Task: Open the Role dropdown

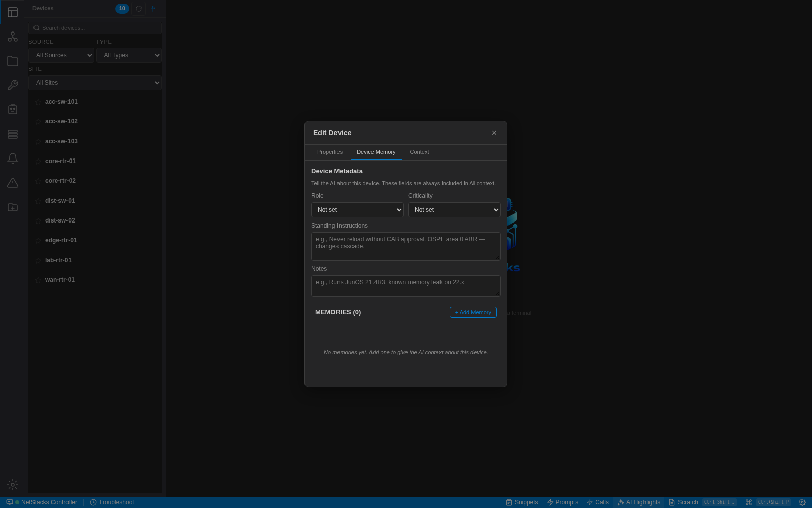Action: [x=357, y=210]
